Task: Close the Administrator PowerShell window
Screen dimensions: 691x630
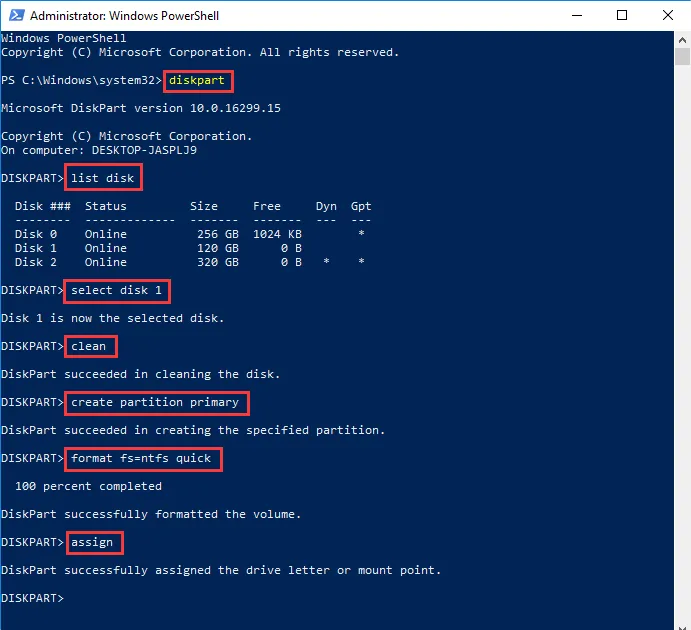Action: pyautogui.click(x=668, y=15)
